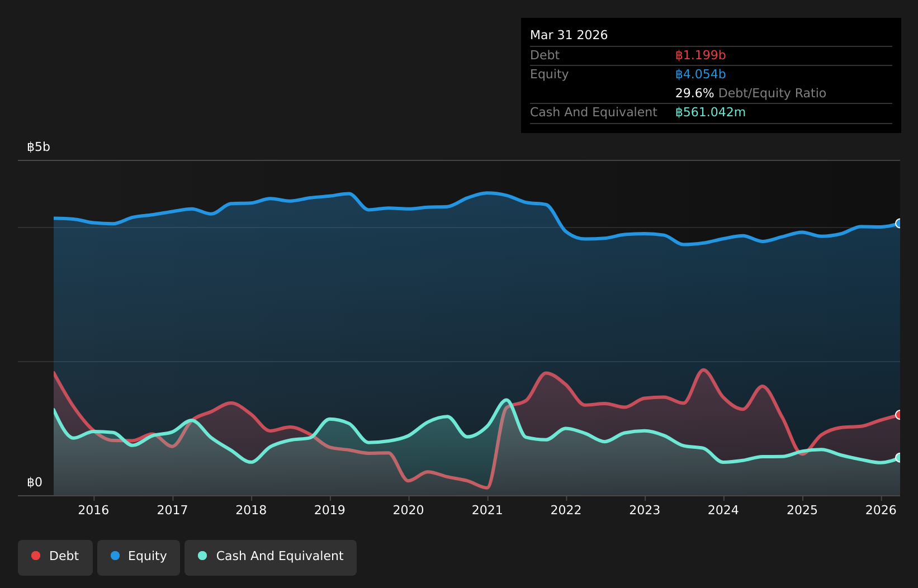Click the Mar 31 2026 tooltip date
Screen dimensions: 918x588
pos(569,35)
